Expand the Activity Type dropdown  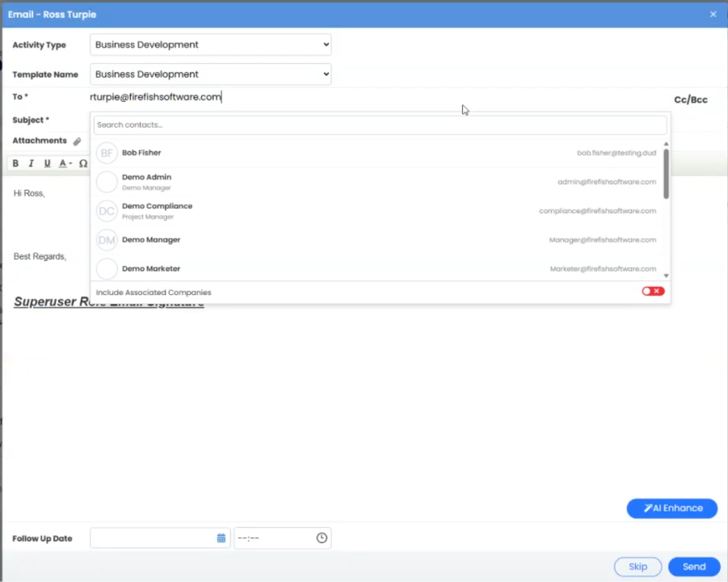tap(210, 45)
